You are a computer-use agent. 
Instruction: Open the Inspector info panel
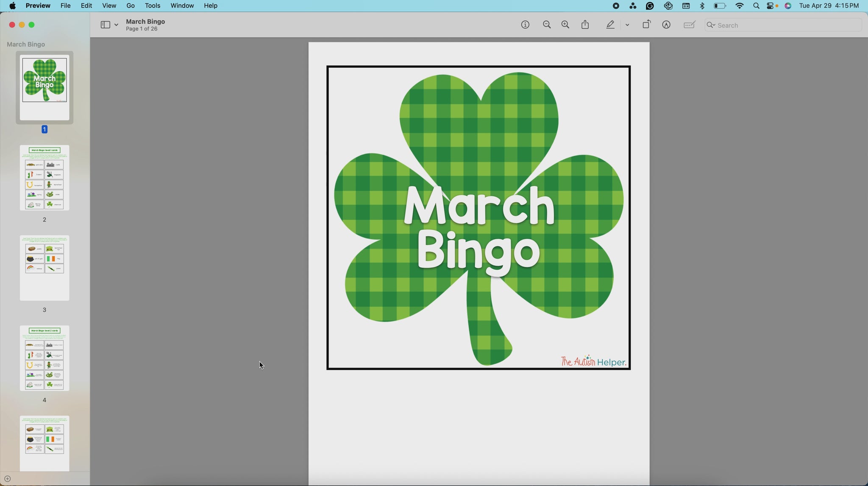[525, 25]
